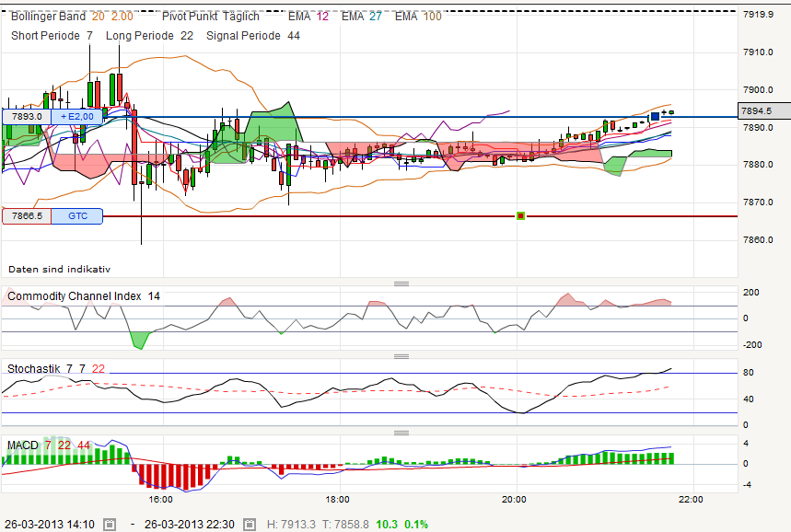Click the Signal Periode 44 setting
Screen dimensions: 791x532
click(253, 36)
